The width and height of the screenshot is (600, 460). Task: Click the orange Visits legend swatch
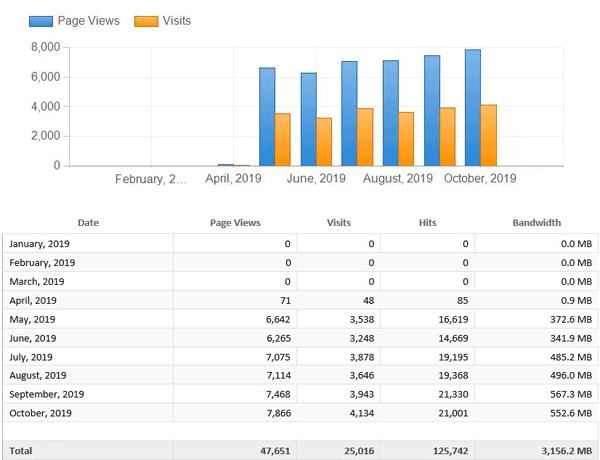[145, 20]
